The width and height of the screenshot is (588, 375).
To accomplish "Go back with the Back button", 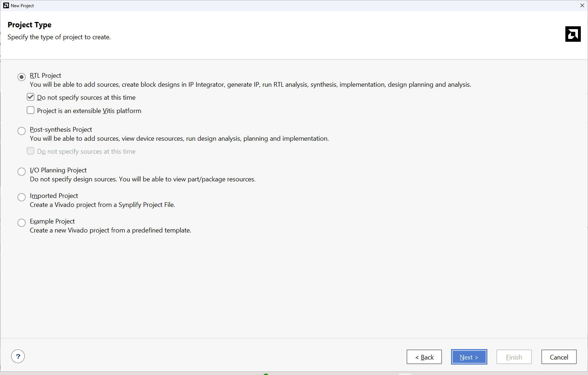I will pyautogui.click(x=424, y=357).
